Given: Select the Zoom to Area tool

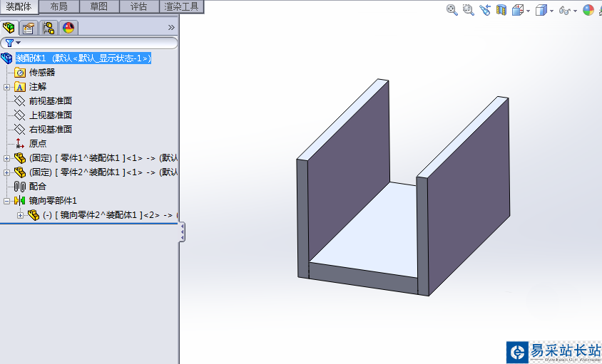Looking at the screenshot, I should pyautogui.click(x=468, y=10).
